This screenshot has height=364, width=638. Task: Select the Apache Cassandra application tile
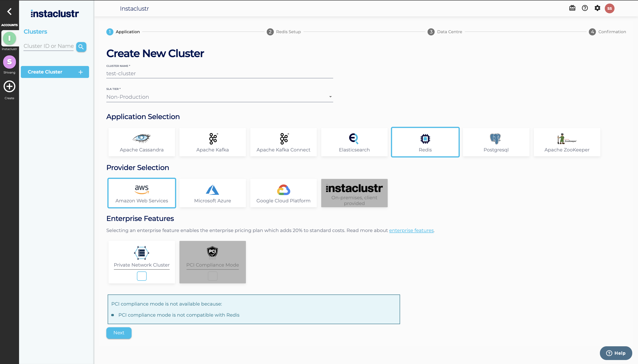pyautogui.click(x=142, y=142)
